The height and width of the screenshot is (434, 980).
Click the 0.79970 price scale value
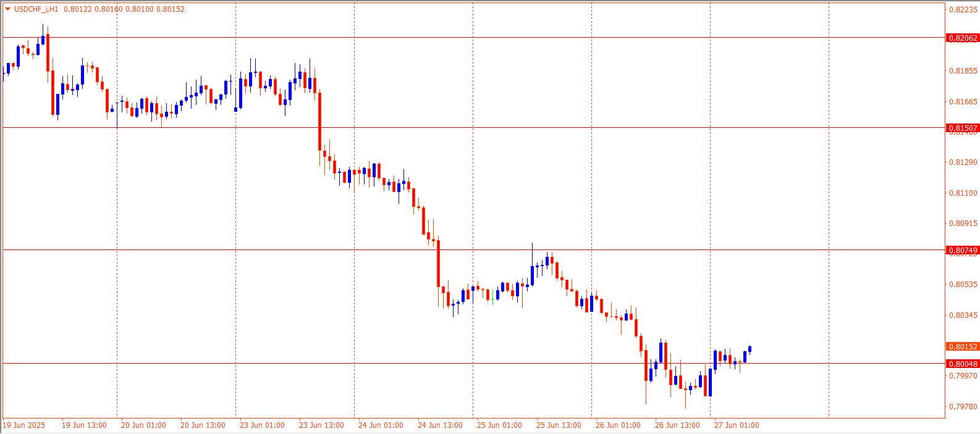tap(963, 376)
